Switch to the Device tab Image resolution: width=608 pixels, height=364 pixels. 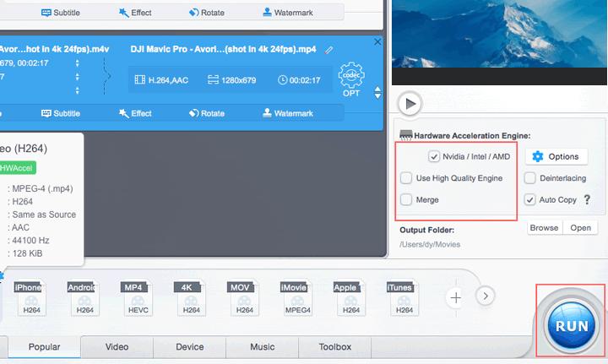pos(190,347)
